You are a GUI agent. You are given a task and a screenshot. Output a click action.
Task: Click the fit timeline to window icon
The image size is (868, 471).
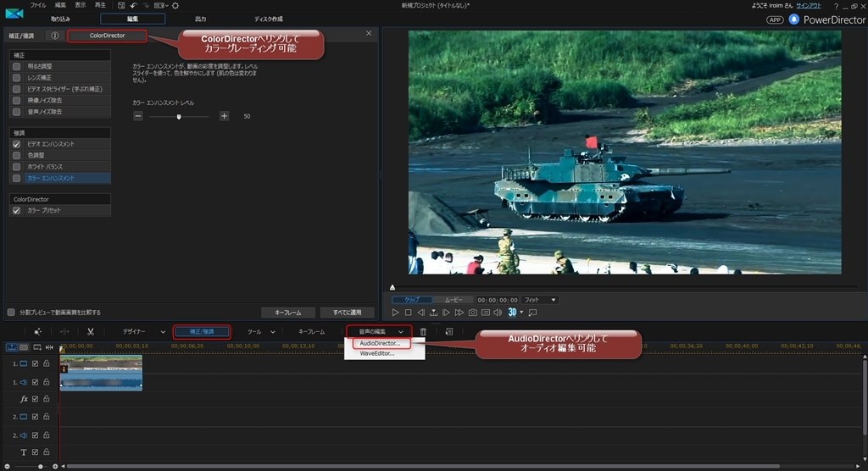click(49, 347)
